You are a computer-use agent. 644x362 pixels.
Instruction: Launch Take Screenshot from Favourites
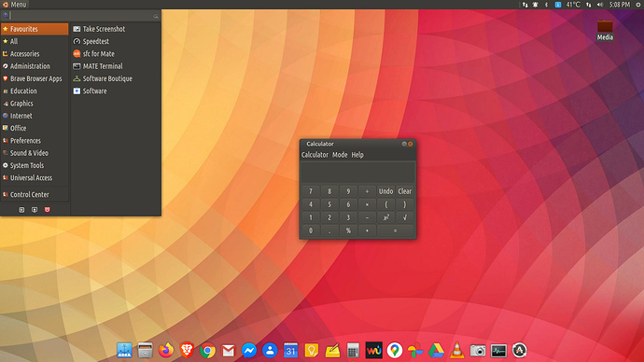[116, 29]
